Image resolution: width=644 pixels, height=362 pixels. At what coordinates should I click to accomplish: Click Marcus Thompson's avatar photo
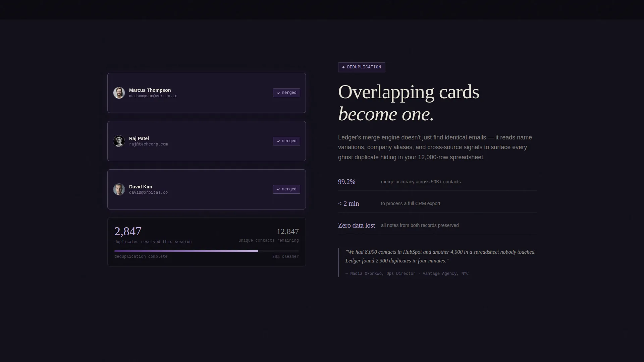pyautogui.click(x=119, y=93)
